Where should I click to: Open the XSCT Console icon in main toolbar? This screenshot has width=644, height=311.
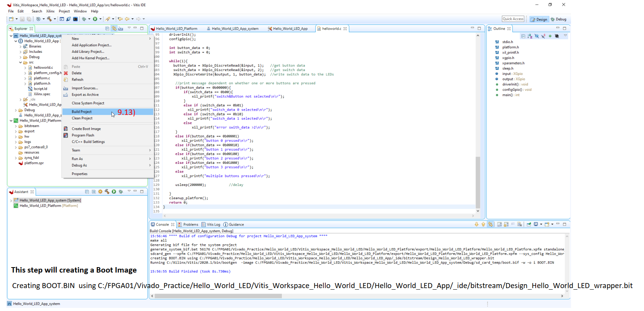(x=62, y=19)
